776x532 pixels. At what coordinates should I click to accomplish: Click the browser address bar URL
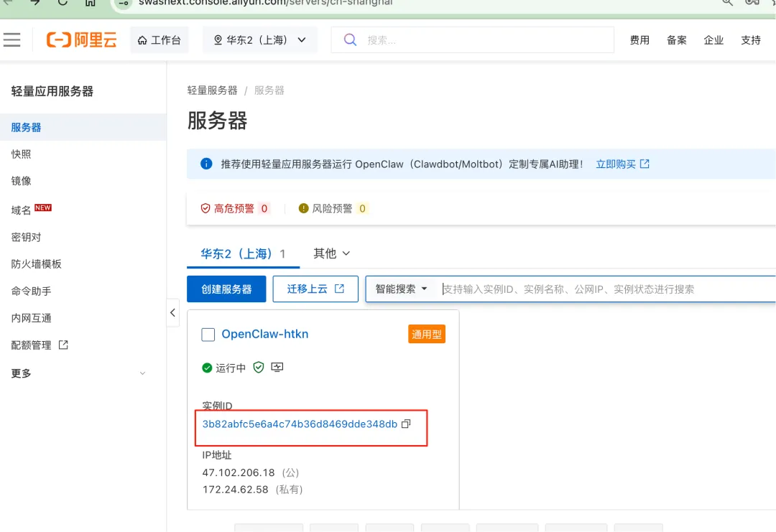tap(265, 2)
